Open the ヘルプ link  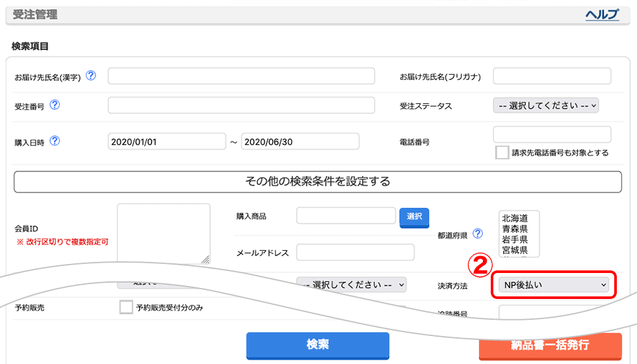click(x=602, y=14)
